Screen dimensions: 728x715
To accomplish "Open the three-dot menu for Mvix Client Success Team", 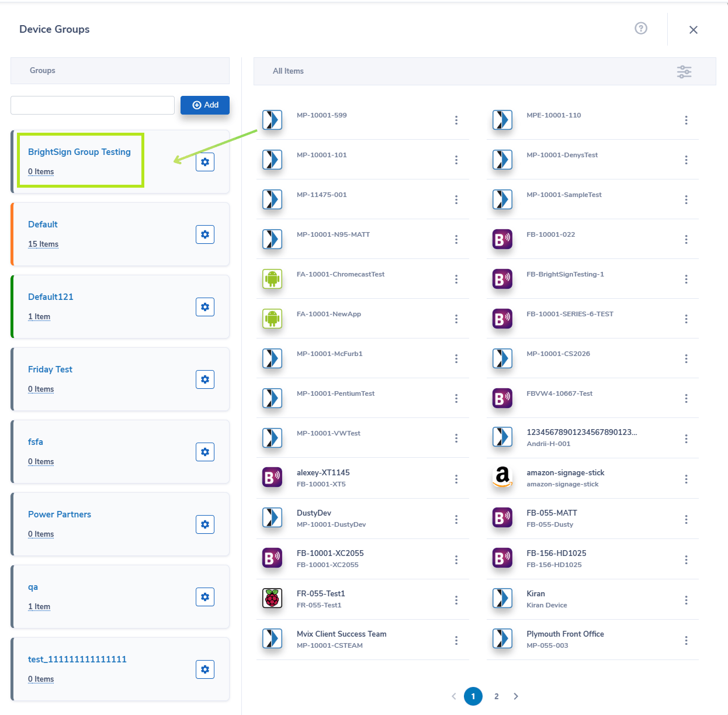I will pyautogui.click(x=456, y=640).
